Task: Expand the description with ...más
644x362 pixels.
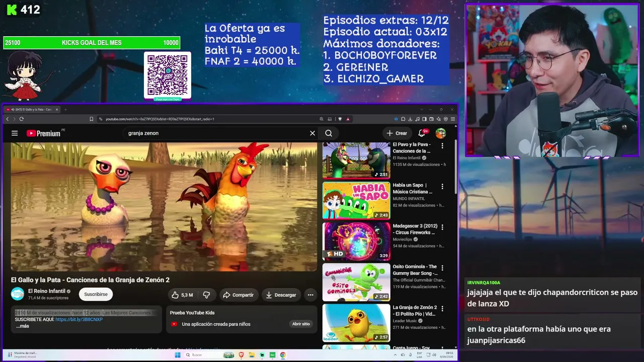Action: 23,326
